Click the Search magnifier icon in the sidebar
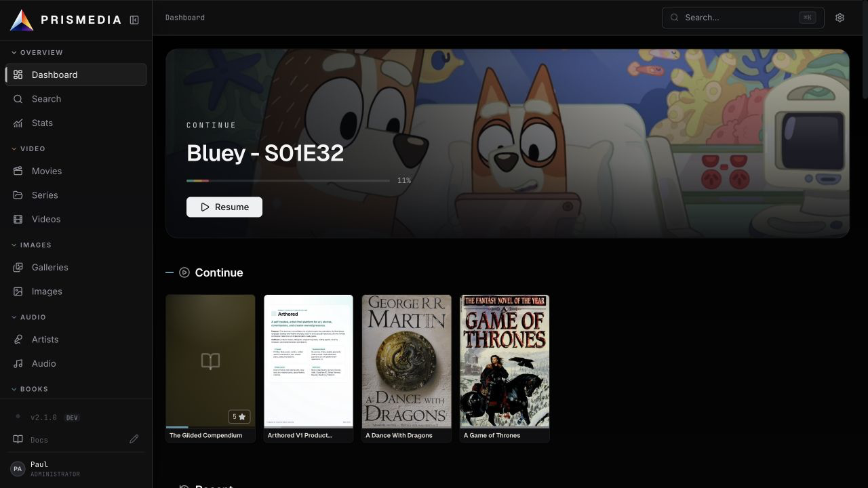 [x=18, y=99]
